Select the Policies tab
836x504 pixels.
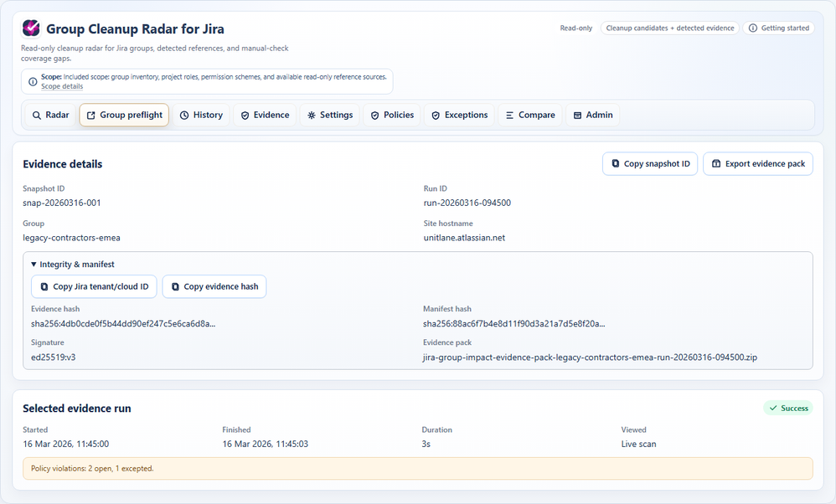point(392,115)
